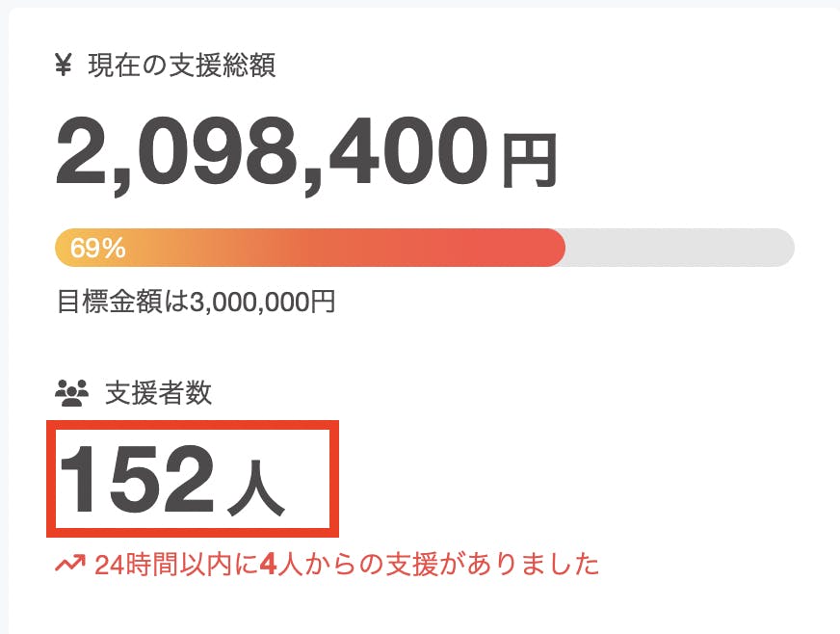Click the 支援者数 label

tap(159, 392)
